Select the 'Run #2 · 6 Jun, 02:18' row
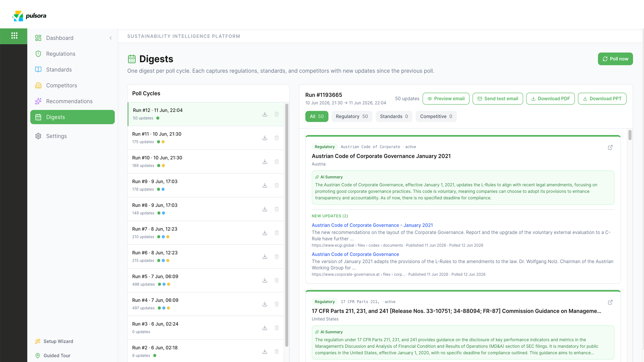The image size is (644, 362). (x=206, y=351)
